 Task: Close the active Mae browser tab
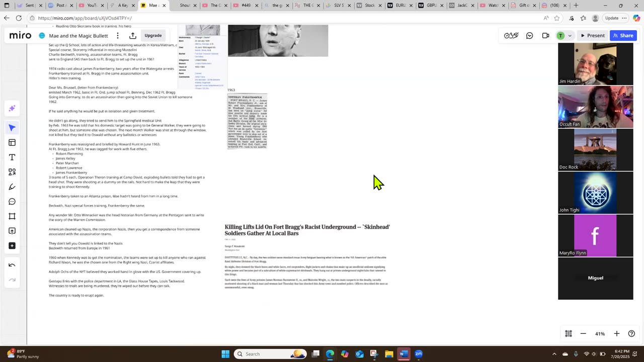click(x=164, y=6)
